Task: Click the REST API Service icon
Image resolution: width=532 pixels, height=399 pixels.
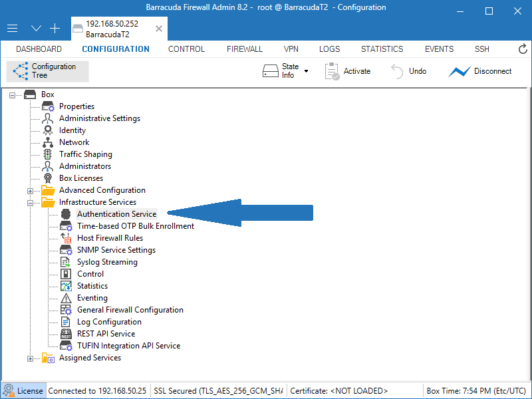Action: click(x=66, y=334)
